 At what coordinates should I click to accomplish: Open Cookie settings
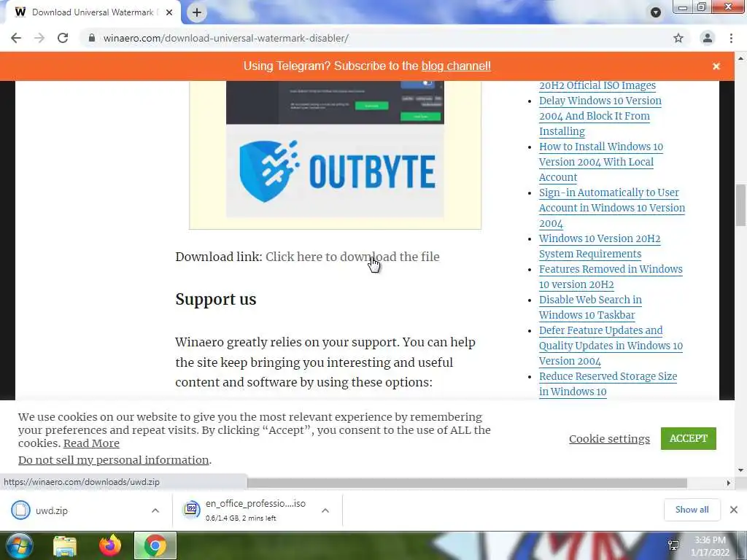[609, 438]
